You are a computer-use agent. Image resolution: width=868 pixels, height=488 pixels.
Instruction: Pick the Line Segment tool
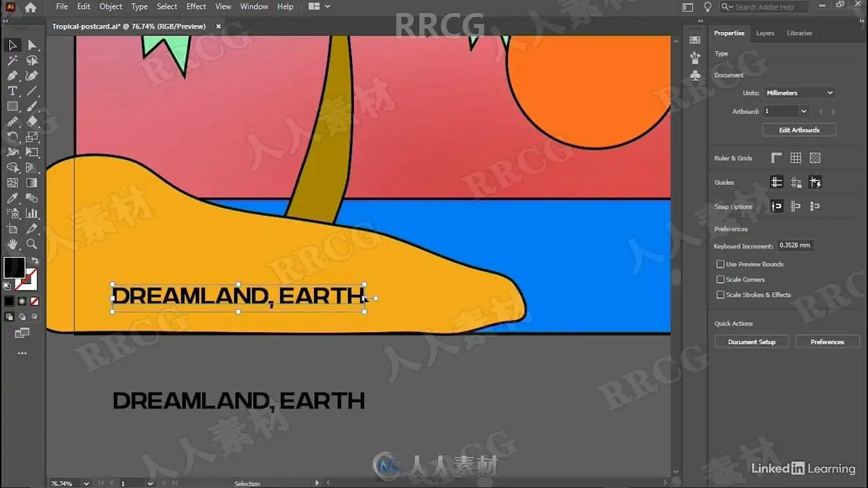click(x=32, y=91)
